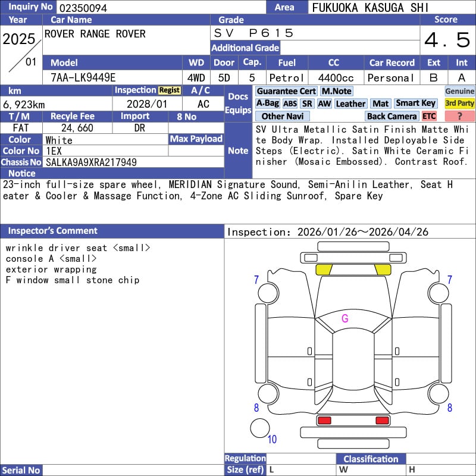Toggle the Genuine tag
The image size is (476, 476).
pos(459,91)
